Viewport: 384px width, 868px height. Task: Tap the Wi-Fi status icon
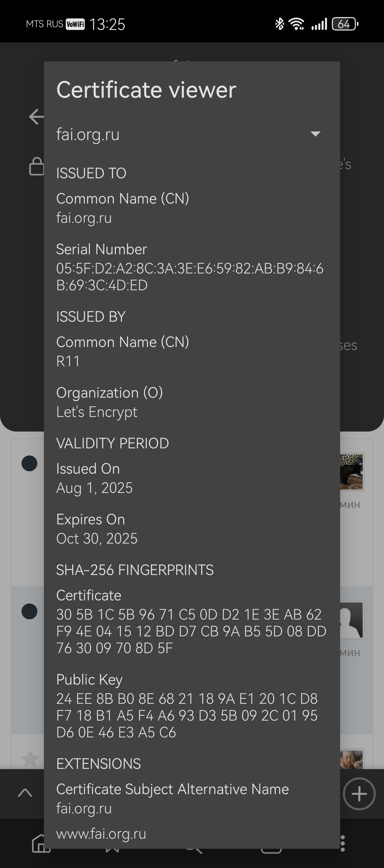pos(297,24)
